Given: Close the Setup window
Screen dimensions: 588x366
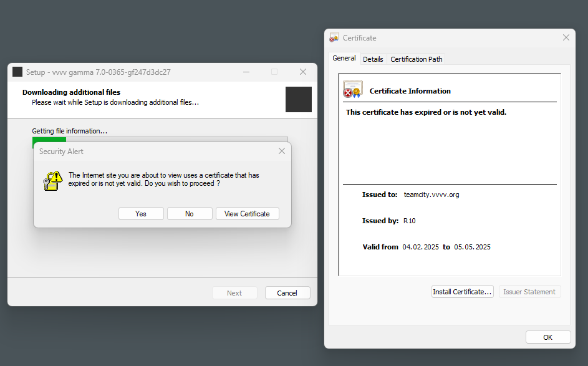Looking at the screenshot, I should pyautogui.click(x=303, y=72).
